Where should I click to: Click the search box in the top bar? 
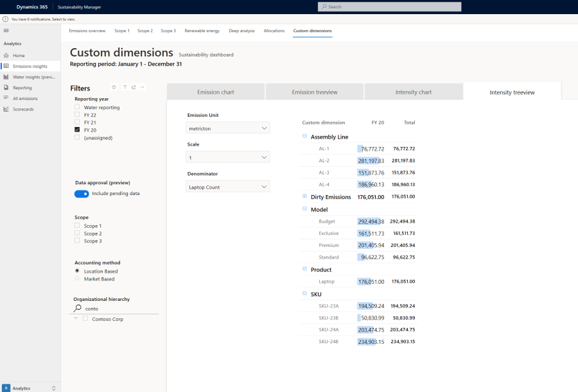coord(390,6)
